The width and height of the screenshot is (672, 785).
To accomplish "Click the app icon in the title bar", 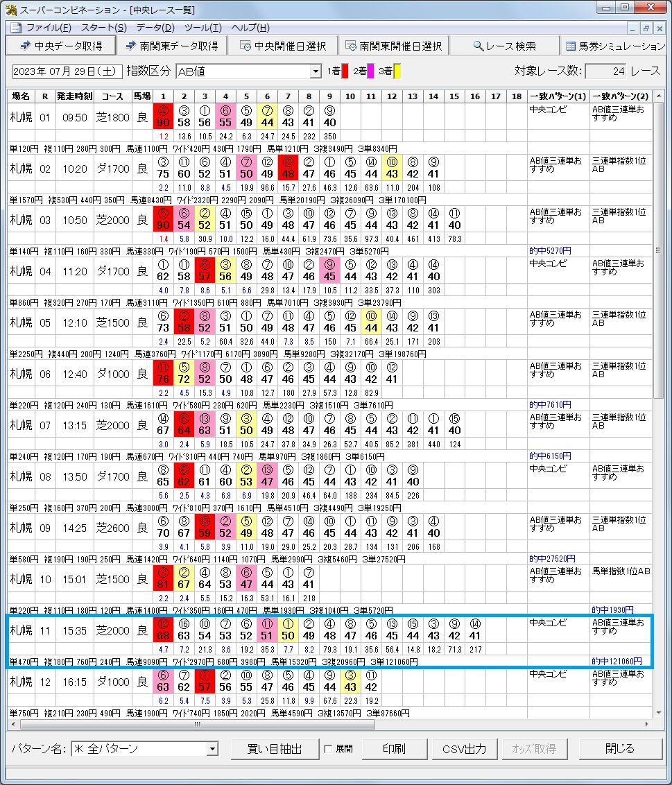I will tap(10, 10).
